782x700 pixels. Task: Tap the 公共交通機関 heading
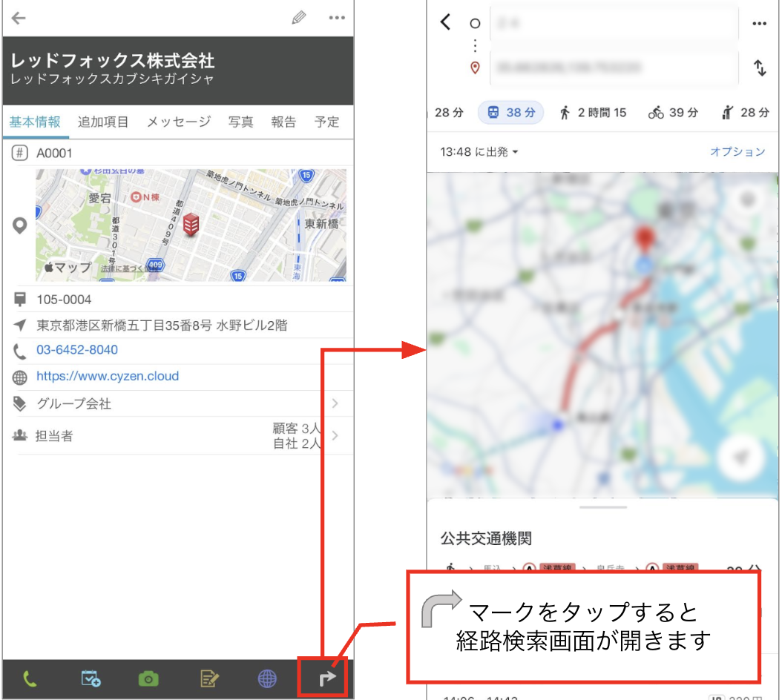[486, 538]
